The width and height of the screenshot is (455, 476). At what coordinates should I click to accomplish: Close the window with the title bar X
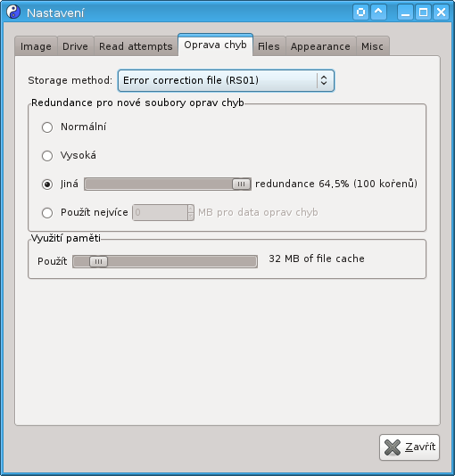pyautogui.click(x=441, y=12)
